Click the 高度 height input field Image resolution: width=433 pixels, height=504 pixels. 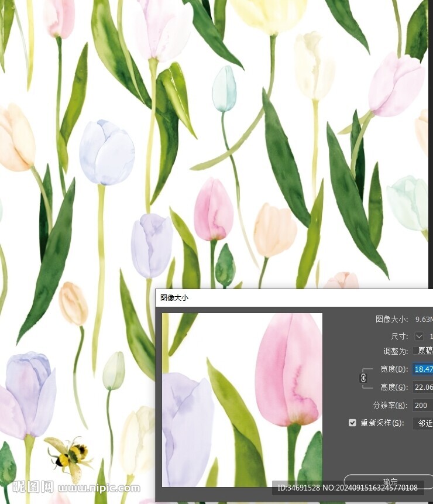422,387
